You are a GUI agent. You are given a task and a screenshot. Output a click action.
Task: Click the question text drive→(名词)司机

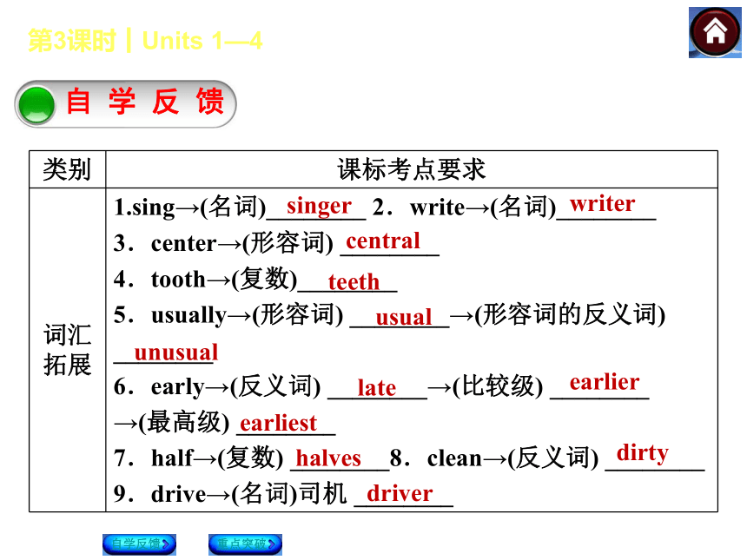248,494
